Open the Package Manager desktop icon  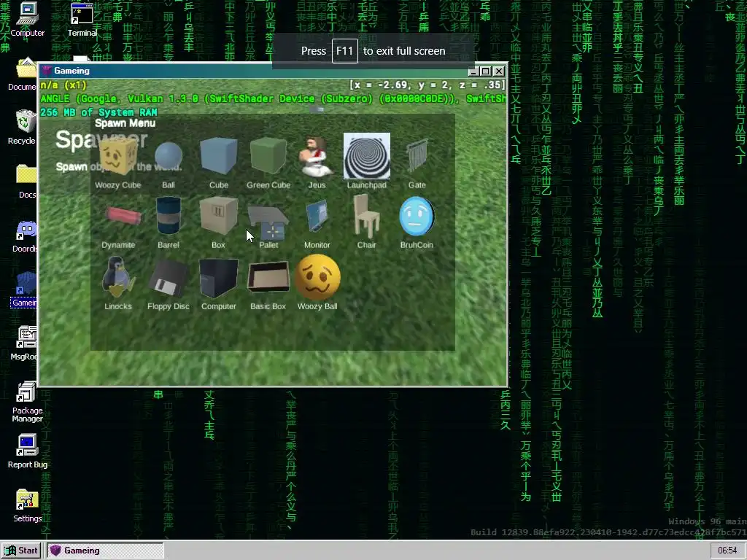pyautogui.click(x=27, y=401)
